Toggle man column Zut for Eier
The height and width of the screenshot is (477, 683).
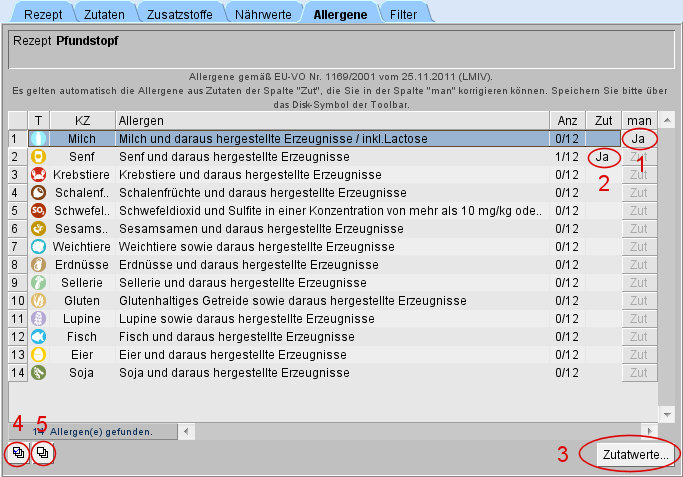click(639, 355)
